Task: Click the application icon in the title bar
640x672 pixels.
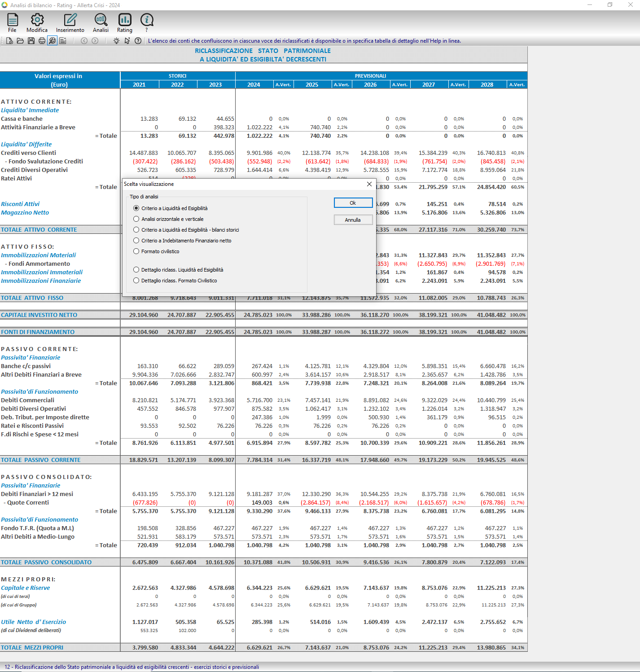Action: pos(4,5)
